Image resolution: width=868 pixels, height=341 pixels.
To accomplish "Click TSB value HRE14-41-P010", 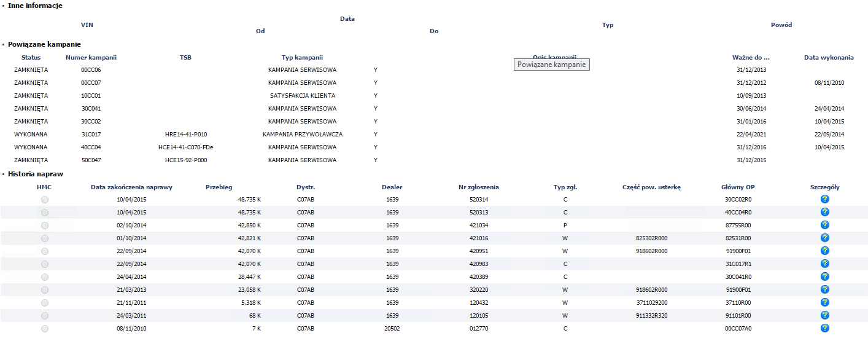I will pyautogui.click(x=186, y=135).
